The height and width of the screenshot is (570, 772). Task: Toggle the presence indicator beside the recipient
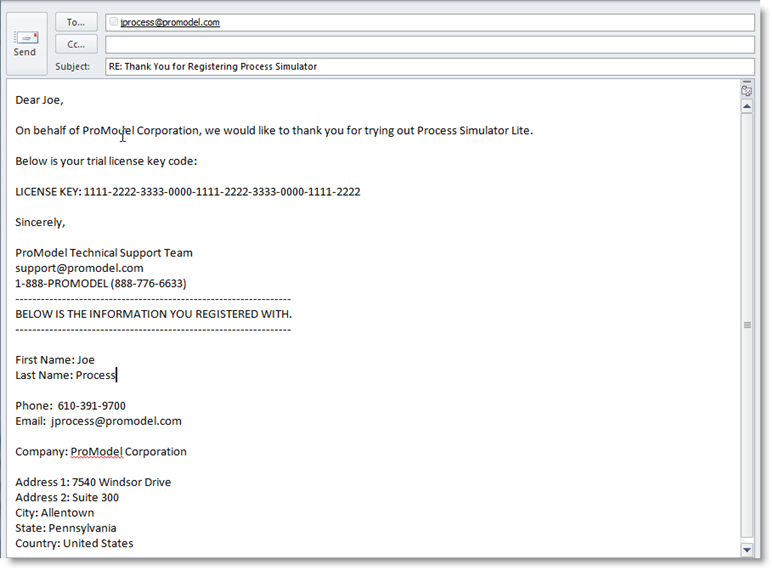[114, 22]
